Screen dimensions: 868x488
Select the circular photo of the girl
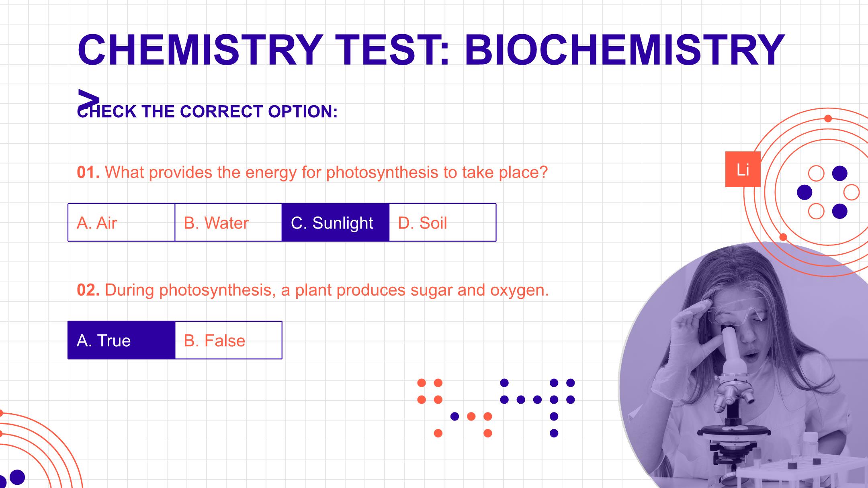click(743, 365)
